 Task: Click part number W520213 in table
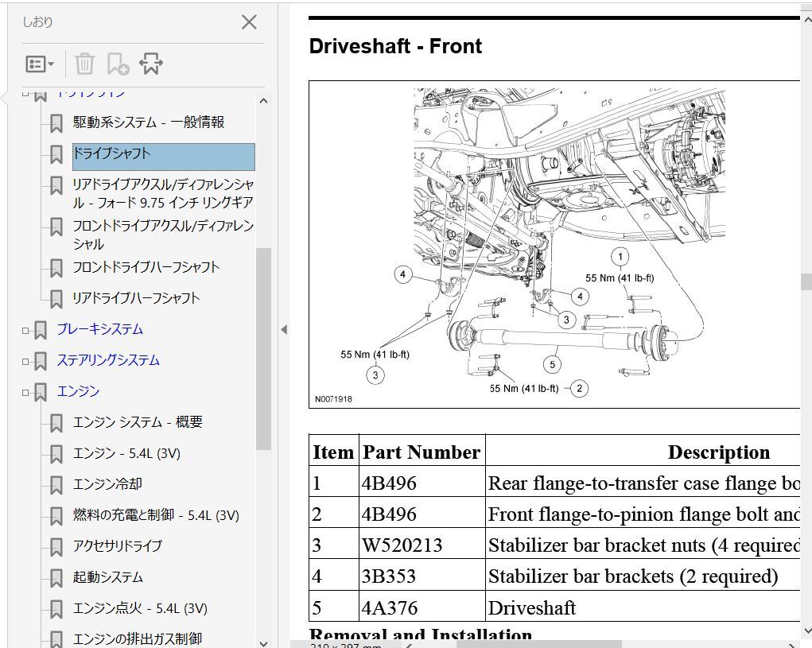click(402, 545)
